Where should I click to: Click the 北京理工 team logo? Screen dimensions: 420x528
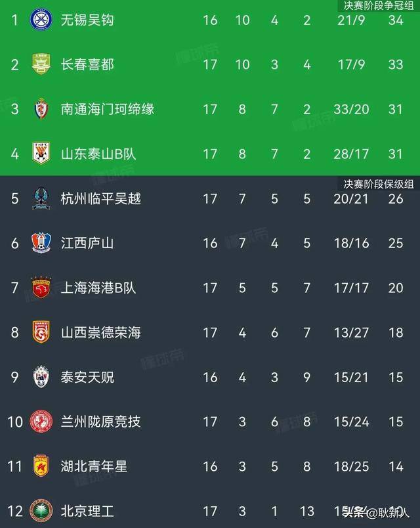(41, 511)
